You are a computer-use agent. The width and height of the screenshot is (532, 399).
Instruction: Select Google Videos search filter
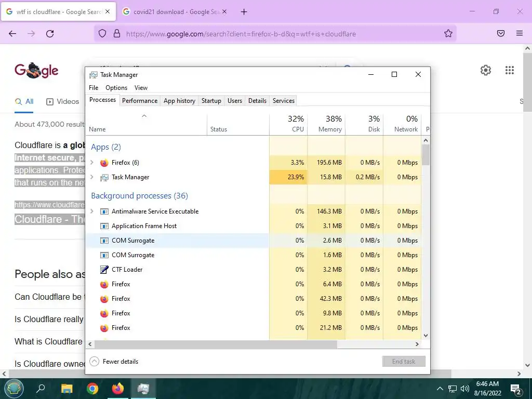tap(62, 101)
